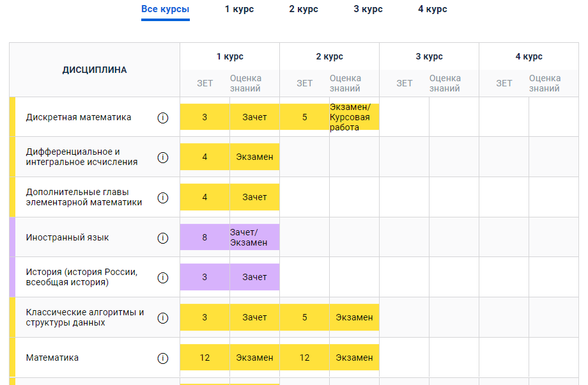
Task: Select the 3 курс tab
Action: [367, 10]
